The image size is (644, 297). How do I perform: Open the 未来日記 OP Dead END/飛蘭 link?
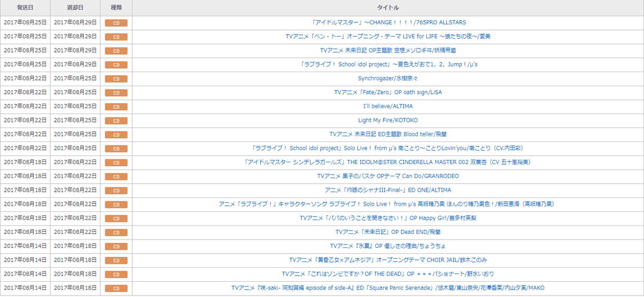388,232
